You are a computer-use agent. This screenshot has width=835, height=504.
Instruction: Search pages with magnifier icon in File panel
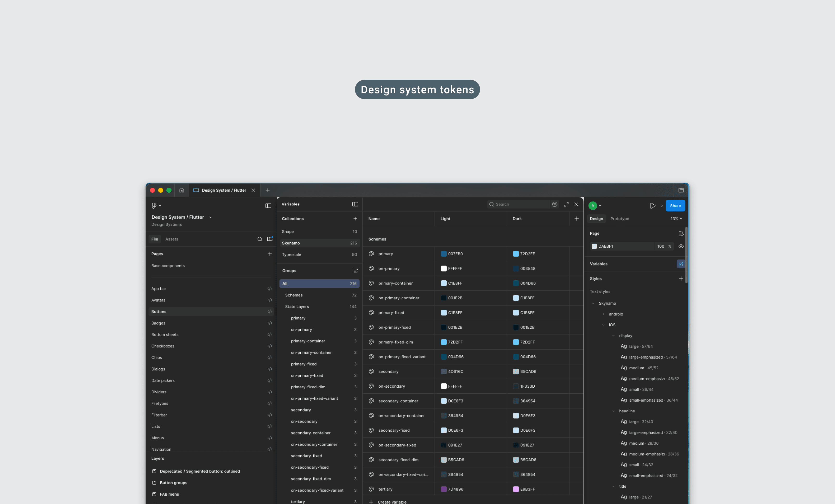tap(259, 239)
